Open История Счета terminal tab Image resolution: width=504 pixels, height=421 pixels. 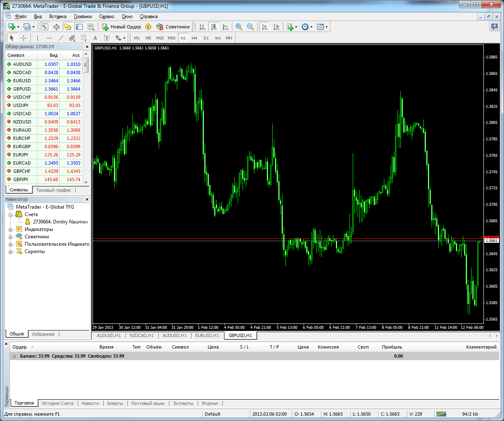[x=58, y=403]
